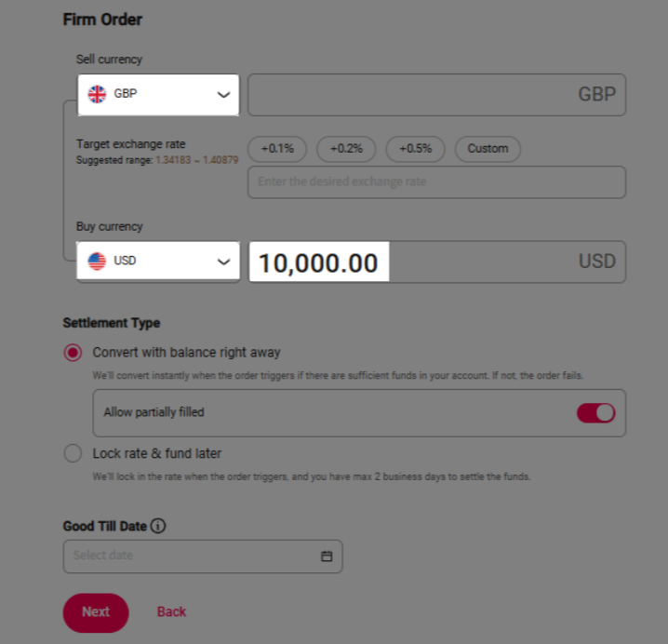The width and height of the screenshot is (668, 644).
Task: Click the Back link
Action: click(x=171, y=612)
